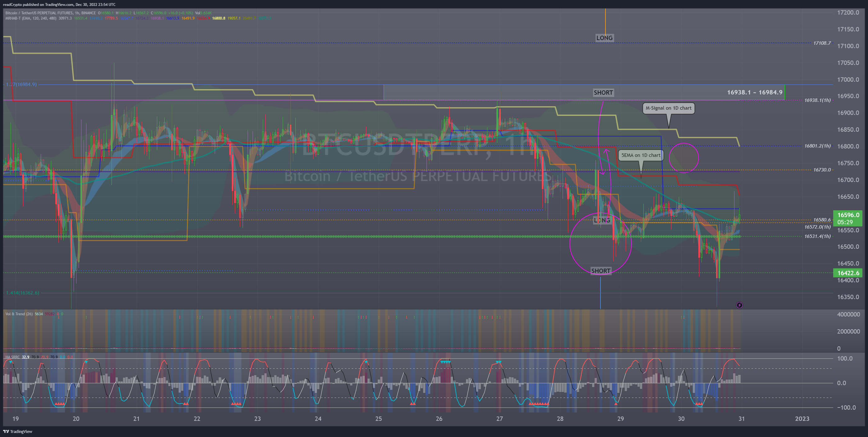Click the readCrypto published header text

[59, 4]
